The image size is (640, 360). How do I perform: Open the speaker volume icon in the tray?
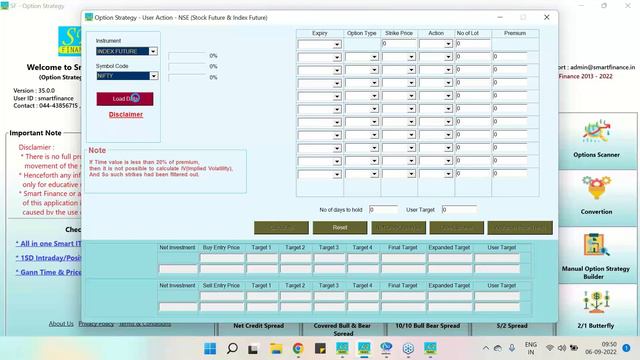[x=562, y=348]
